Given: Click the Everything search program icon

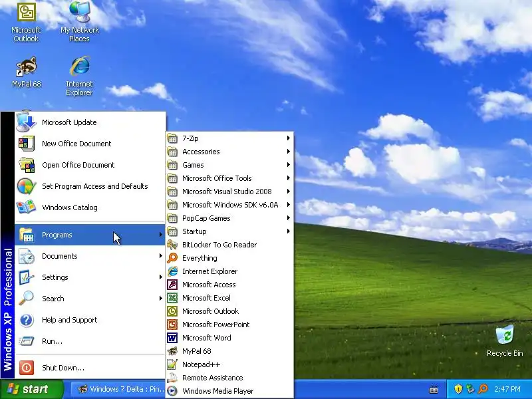Looking at the screenshot, I should click(172, 258).
